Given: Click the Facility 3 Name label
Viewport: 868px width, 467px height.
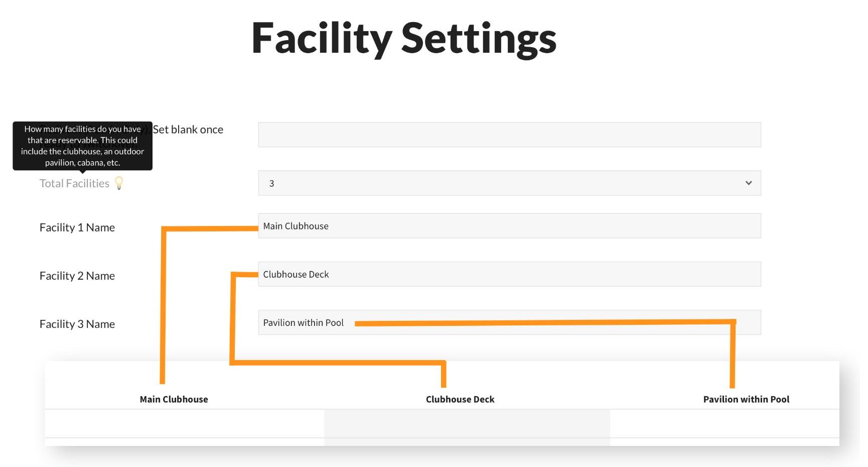Looking at the screenshot, I should pos(77,323).
